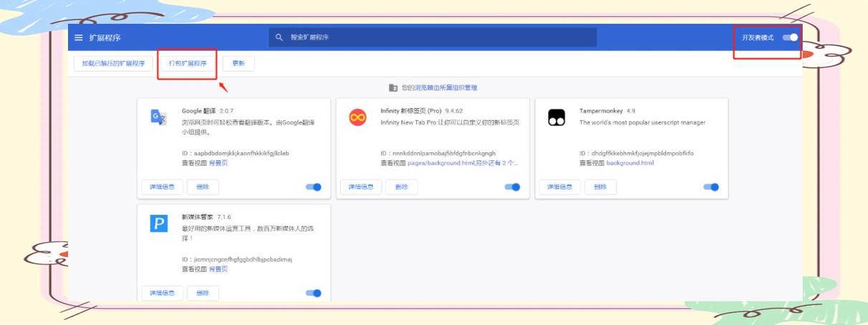Click the 新媒体管家 extension icon

click(158, 223)
